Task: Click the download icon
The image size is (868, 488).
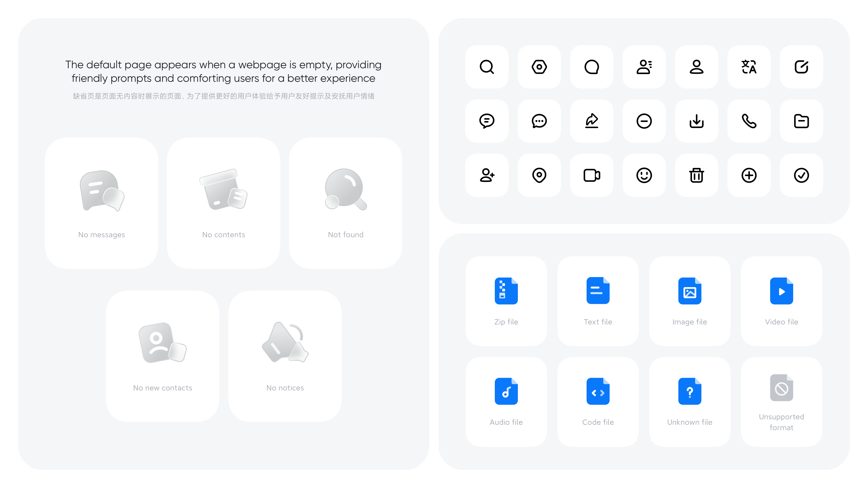Action: pyautogui.click(x=696, y=121)
